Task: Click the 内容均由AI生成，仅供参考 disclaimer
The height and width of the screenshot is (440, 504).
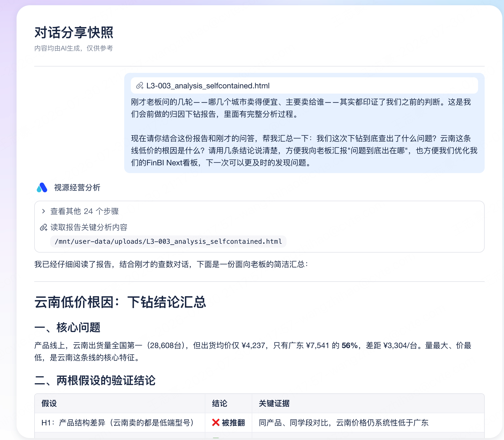Action: tap(74, 48)
